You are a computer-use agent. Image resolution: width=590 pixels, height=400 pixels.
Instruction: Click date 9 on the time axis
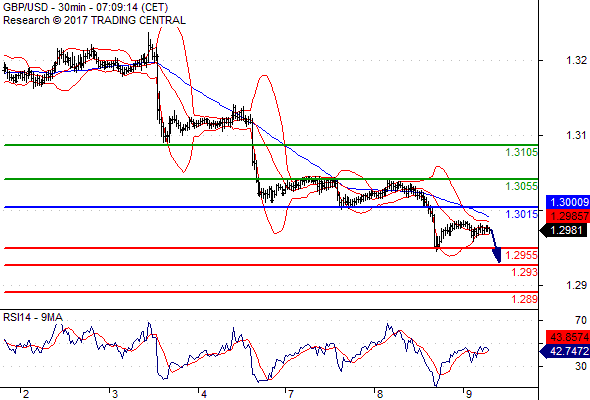click(468, 394)
